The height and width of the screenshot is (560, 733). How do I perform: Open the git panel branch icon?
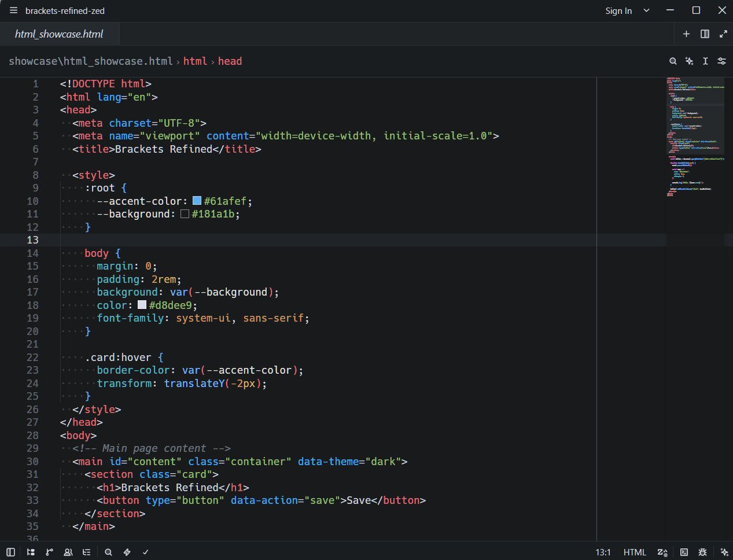click(49, 552)
